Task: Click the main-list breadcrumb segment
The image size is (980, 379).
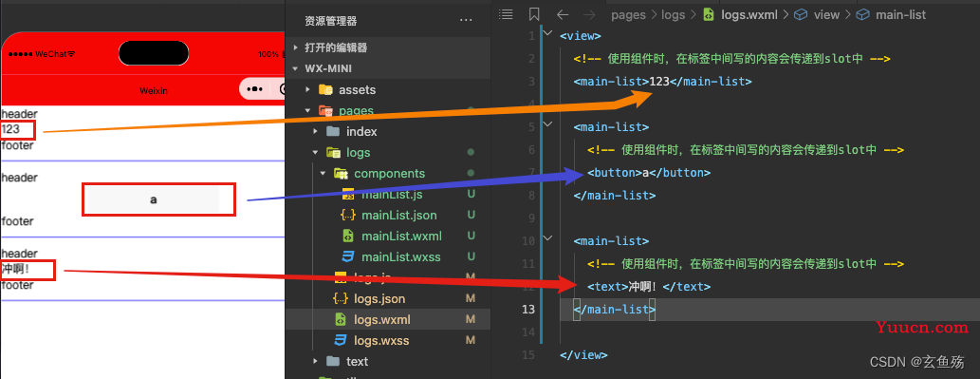Action: (900, 15)
